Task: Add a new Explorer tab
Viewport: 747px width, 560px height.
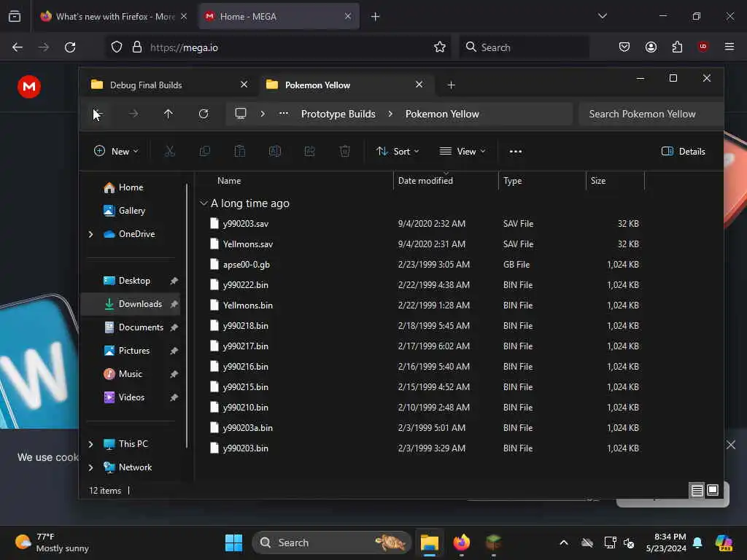Action: click(x=451, y=85)
